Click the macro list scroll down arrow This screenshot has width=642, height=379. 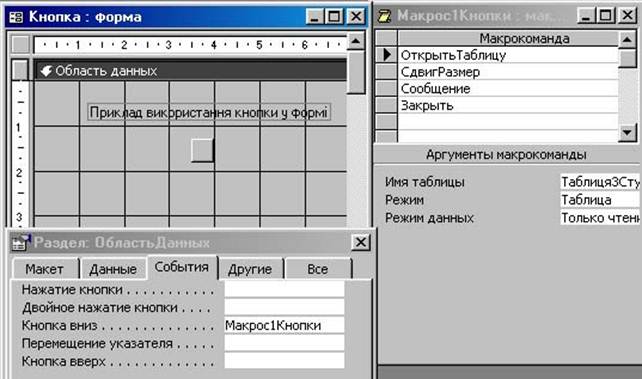pyautogui.click(x=627, y=132)
